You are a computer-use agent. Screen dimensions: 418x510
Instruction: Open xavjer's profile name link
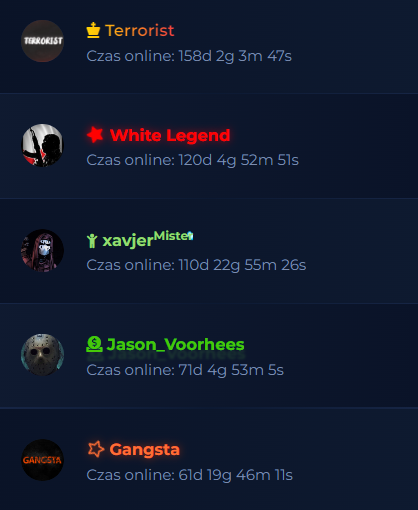(128, 241)
